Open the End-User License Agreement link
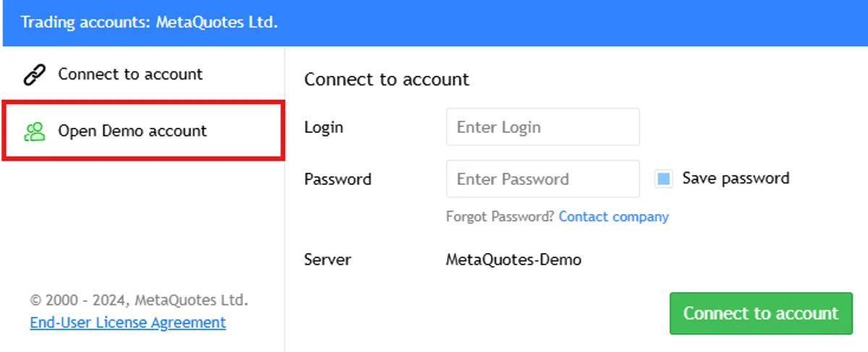 coord(128,322)
